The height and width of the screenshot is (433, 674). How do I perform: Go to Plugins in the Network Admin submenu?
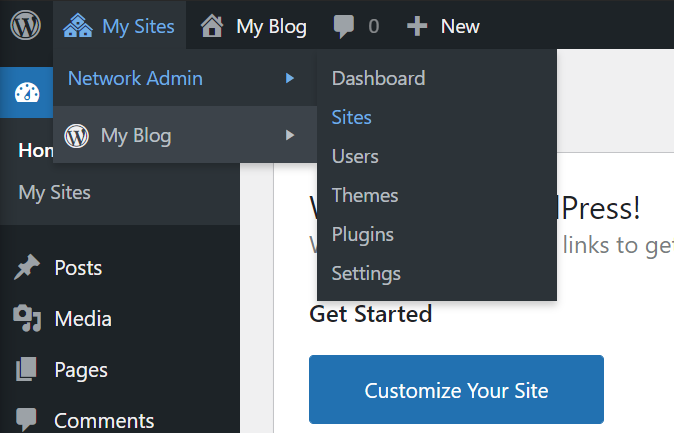click(x=362, y=234)
